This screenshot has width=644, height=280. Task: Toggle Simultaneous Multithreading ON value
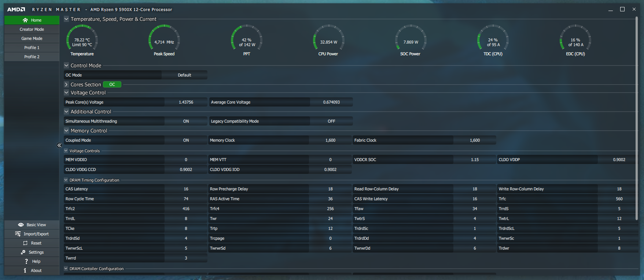186,121
